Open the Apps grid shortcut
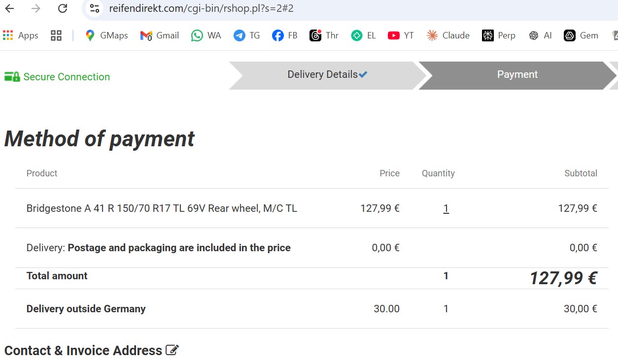The image size is (618, 364). pos(20,35)
